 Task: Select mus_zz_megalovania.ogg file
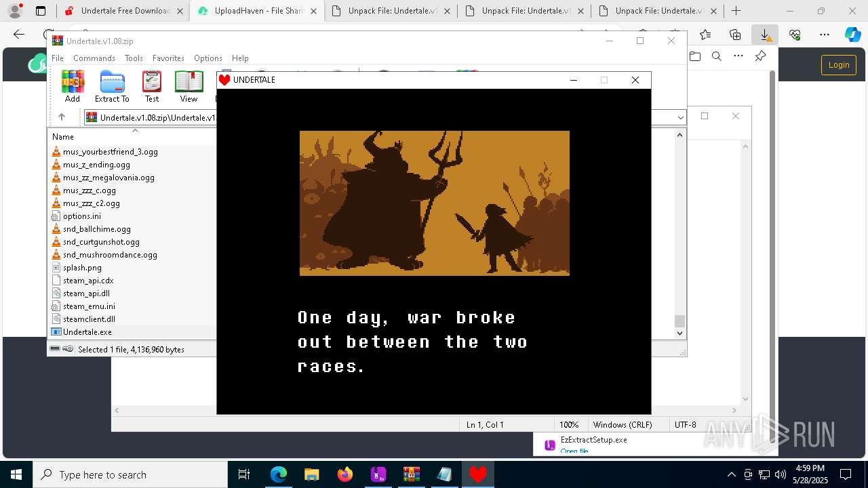[108, 178]
